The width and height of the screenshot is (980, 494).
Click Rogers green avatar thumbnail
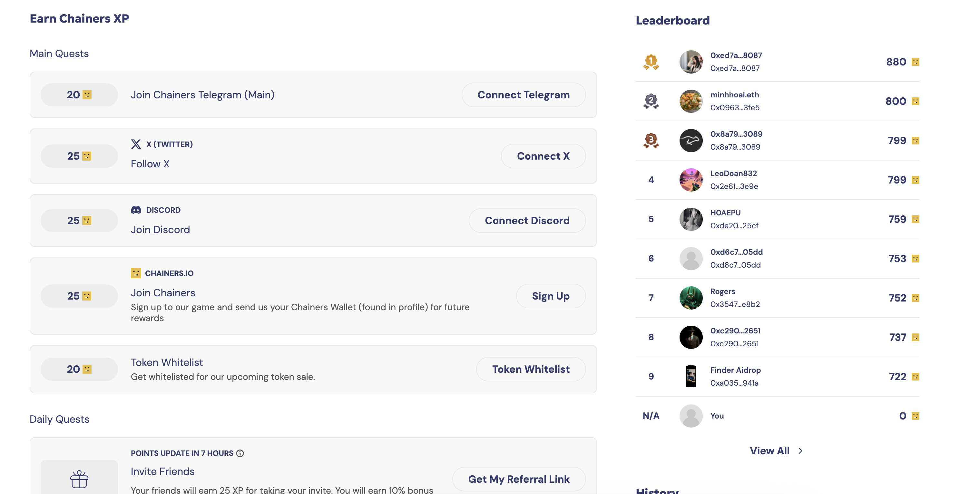(691, 298)
